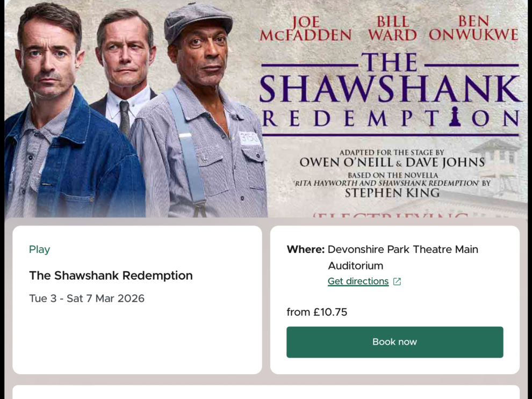Screen dimensions: 532x399
Task: Click the green "Play" category label
Action: (39, 249)
